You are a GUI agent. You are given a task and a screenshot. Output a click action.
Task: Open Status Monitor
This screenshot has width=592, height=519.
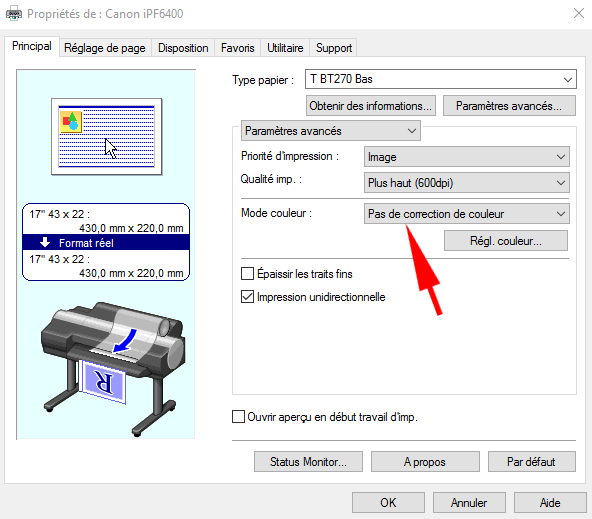tap(308, 462)
